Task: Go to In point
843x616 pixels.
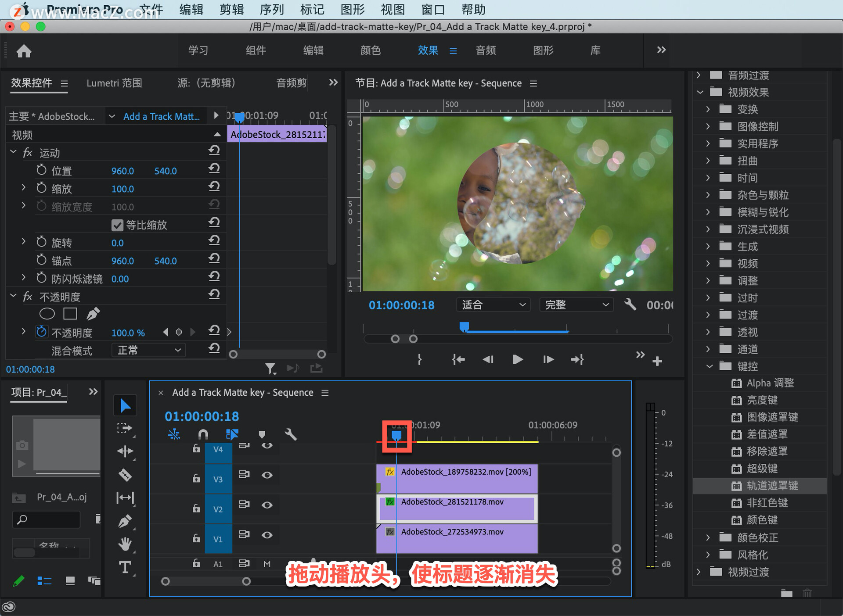Action: (458, 359)
